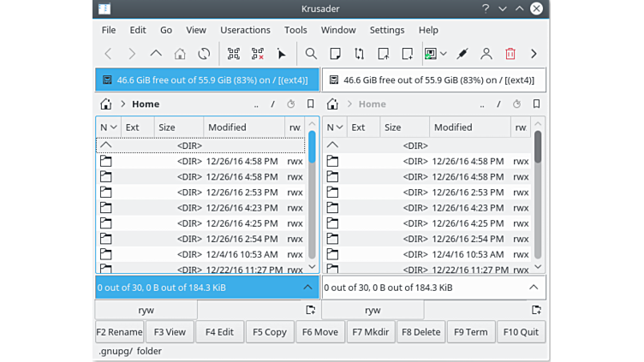
Task: Expand the toolbar overflow chevron
Action: coord(534,54)
